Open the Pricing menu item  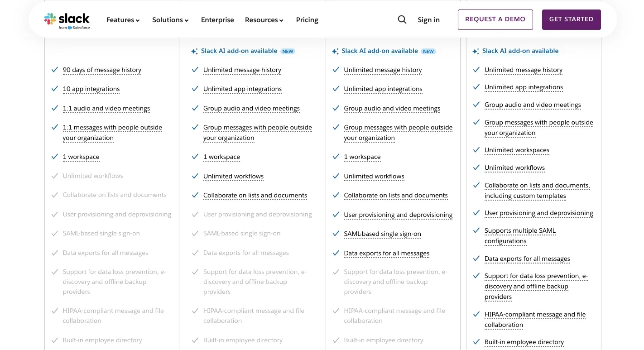(x=307, y=20)
